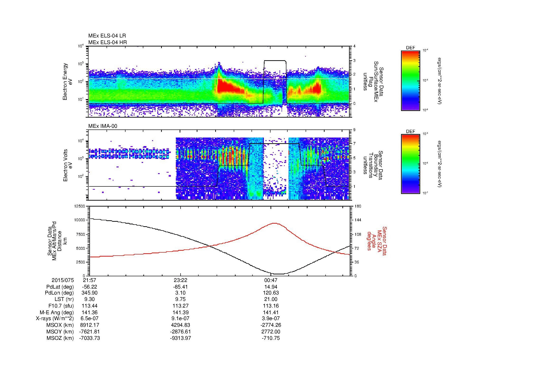Click the MSOX value '-2774.26'

[x=271, y=325]
